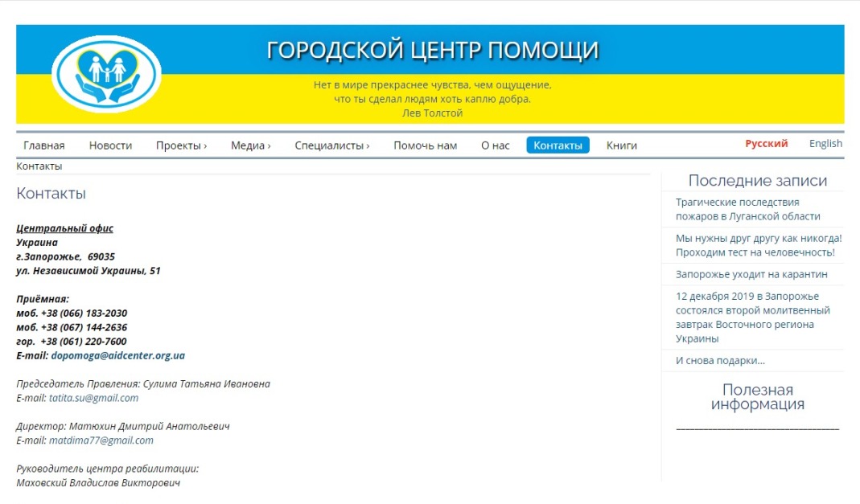Expand the Медиа submenu
The height and width of the screenshot is (504, 860).
point(250,145)
